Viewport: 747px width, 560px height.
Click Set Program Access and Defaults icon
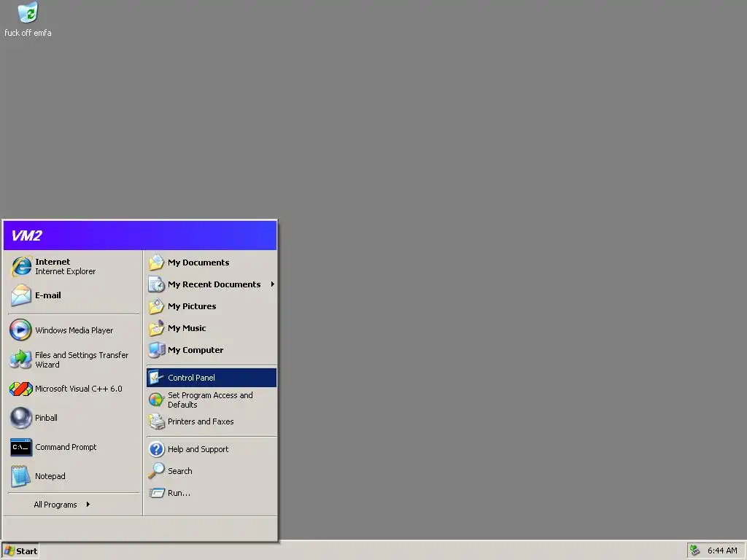pos(156,400)
